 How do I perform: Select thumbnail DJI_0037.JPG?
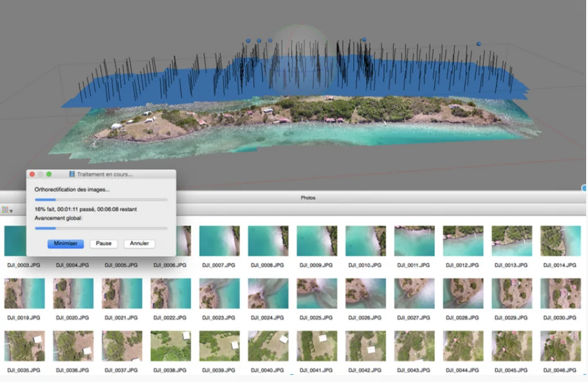(122, 345)
